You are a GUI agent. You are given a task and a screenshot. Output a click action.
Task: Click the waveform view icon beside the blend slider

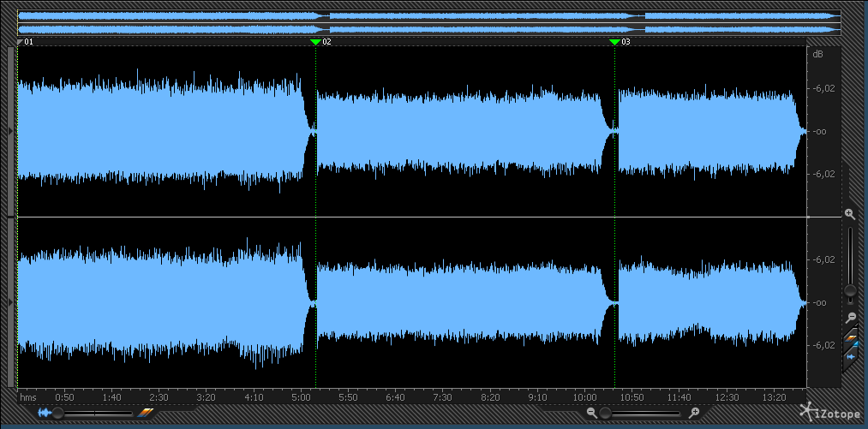pos(44,413)
